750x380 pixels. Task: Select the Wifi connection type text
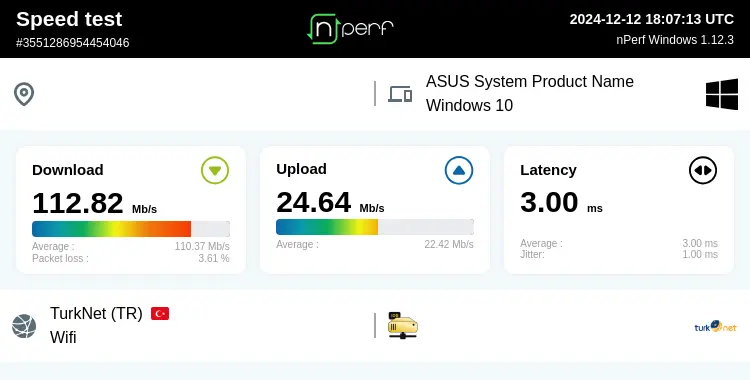63,337
